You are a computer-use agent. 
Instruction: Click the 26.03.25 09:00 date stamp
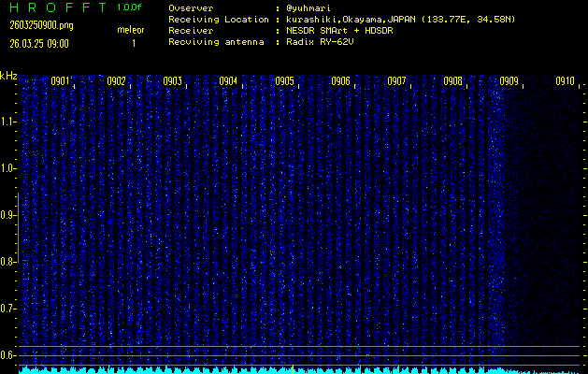[x=38, y=43]
